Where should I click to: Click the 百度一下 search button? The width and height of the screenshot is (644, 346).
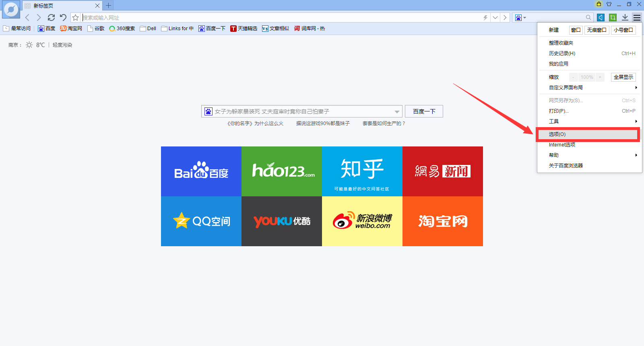[x=424, y=111]
